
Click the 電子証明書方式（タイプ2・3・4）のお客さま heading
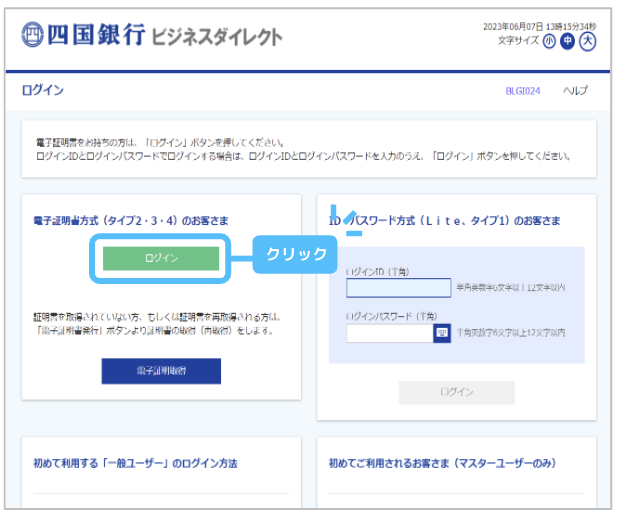point(131,220)
